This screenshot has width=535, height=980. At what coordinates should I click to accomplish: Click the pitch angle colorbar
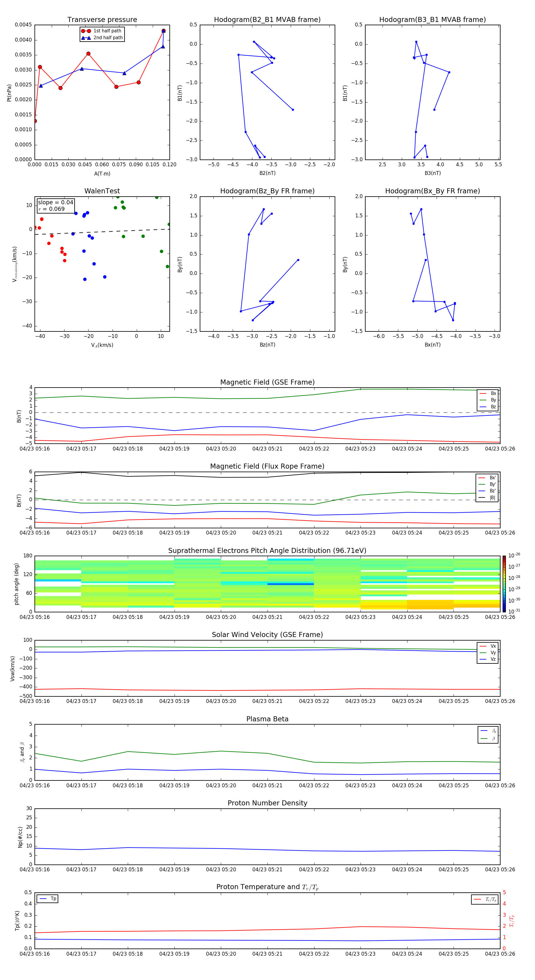(504, 584)
